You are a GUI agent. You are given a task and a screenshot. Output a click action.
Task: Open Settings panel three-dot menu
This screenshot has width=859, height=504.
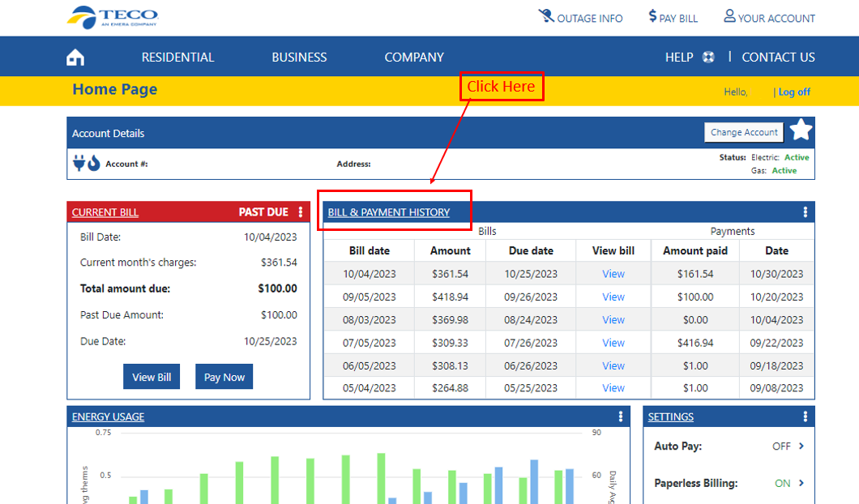coord(805,416)
